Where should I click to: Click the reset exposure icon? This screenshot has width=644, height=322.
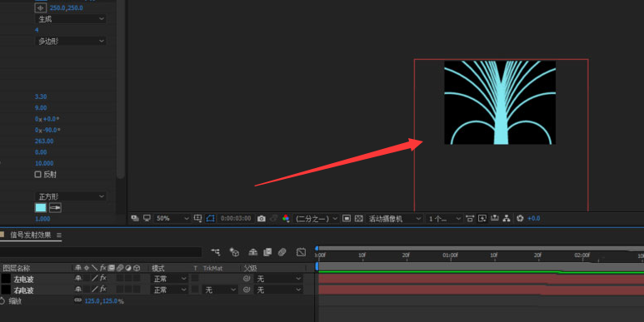[x=520, y=219]
